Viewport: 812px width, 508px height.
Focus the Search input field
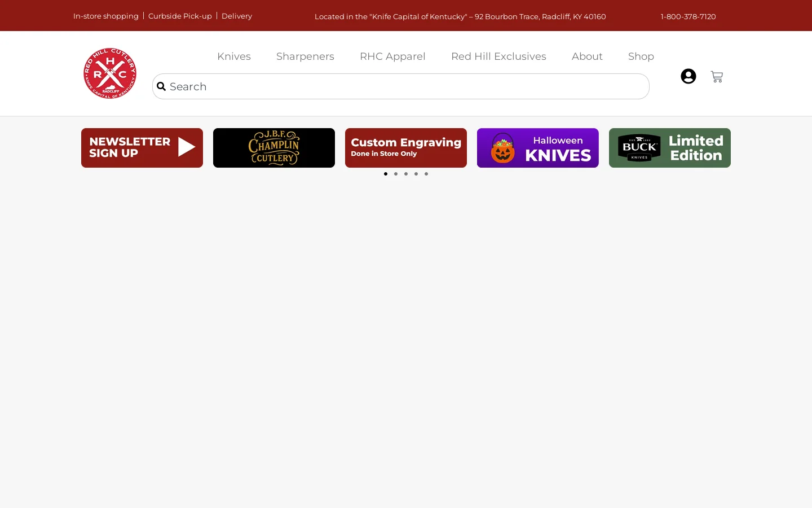tap(401, 86)
